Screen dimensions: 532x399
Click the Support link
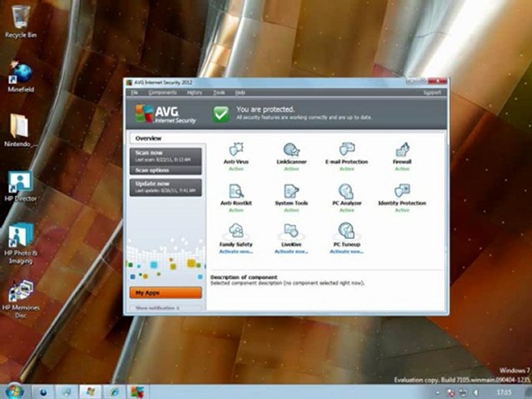click(432, 93)
